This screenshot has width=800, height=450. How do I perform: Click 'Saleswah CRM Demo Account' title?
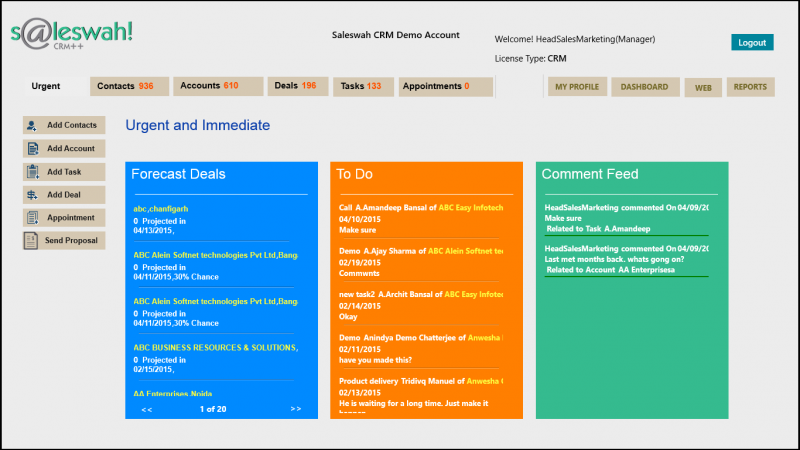click(396, 35)
